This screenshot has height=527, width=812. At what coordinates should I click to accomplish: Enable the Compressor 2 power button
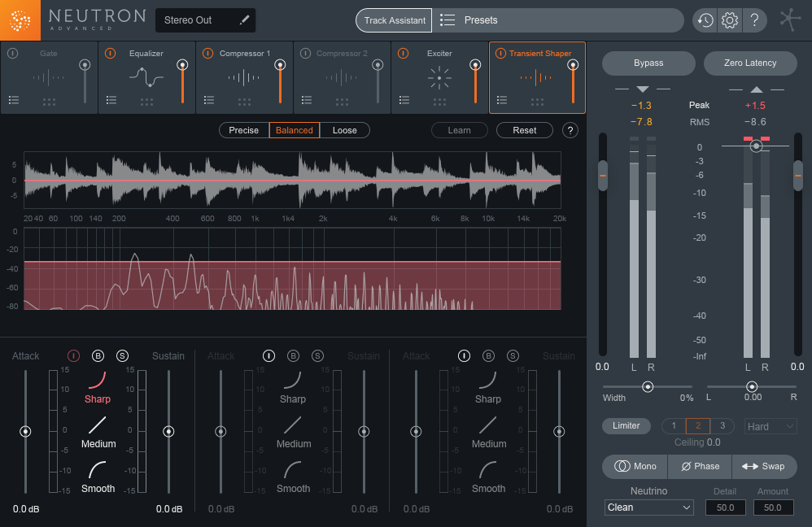pos(306,54)
